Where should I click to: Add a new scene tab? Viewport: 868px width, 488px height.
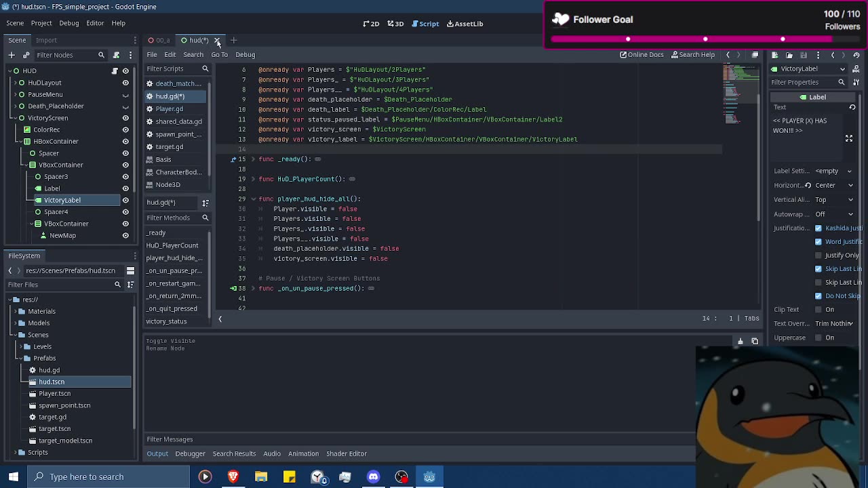(x=233, y=41)
